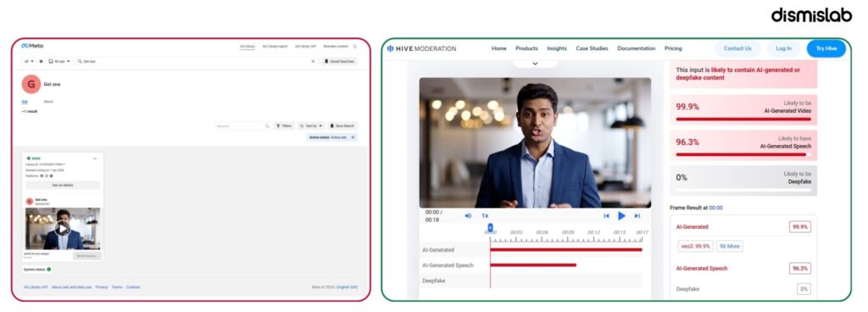
Task: Click the Hive Moderation logo
Action: click(422, 48)
